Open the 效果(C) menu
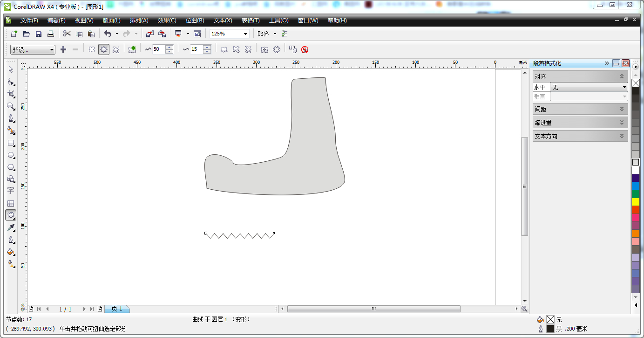The image size is (644, 338). pyautogui.click(x=167, y=21)
